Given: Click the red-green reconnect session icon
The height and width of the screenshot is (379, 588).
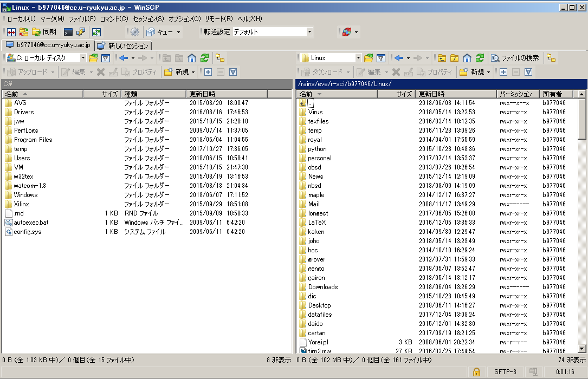Looking at the screenshot, I should click(x=347, y=32).
